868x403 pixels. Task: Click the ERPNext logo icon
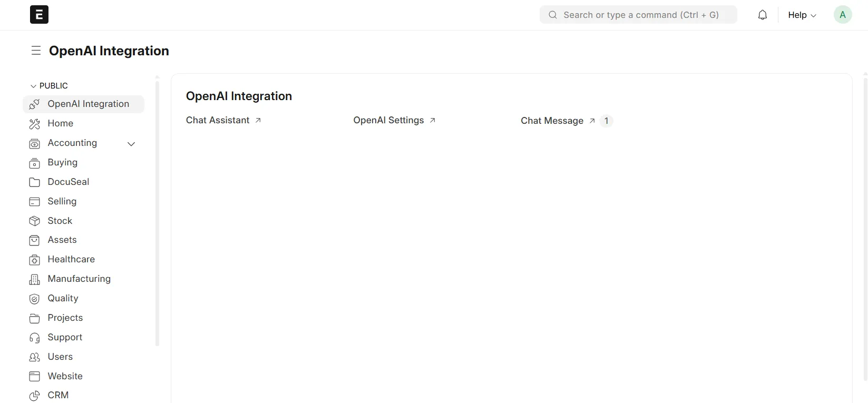[x=39, y=15]
